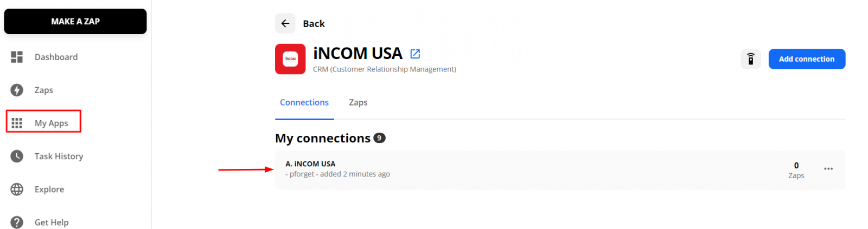Click the Explore globe icon

(17, 189)
